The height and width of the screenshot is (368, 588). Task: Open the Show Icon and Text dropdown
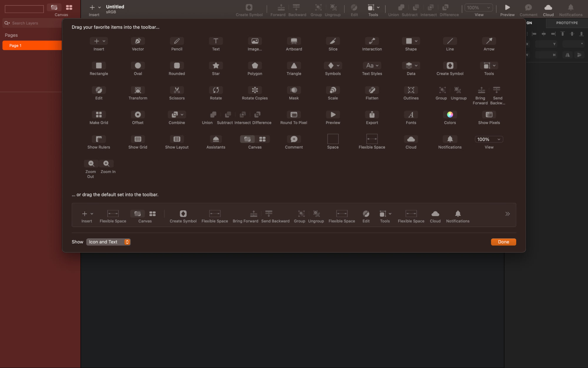pos(108,242)
